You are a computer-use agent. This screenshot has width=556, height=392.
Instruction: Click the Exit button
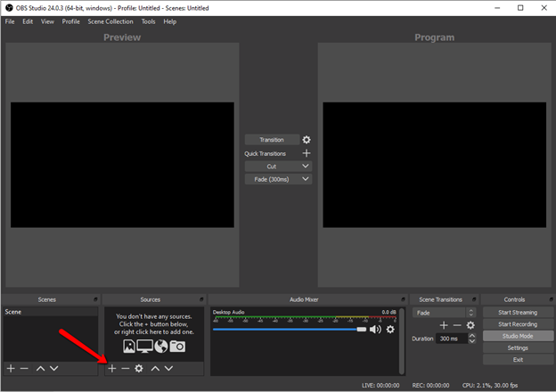click(518, 360)
